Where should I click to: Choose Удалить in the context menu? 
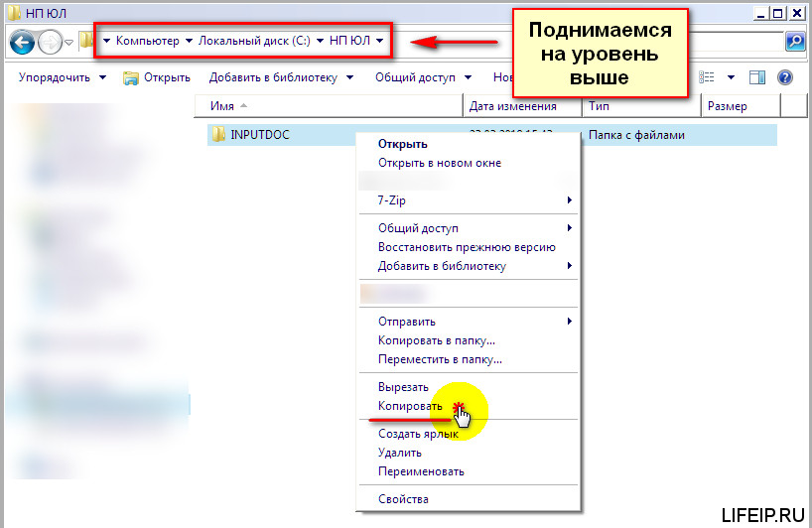pos(468,453)
